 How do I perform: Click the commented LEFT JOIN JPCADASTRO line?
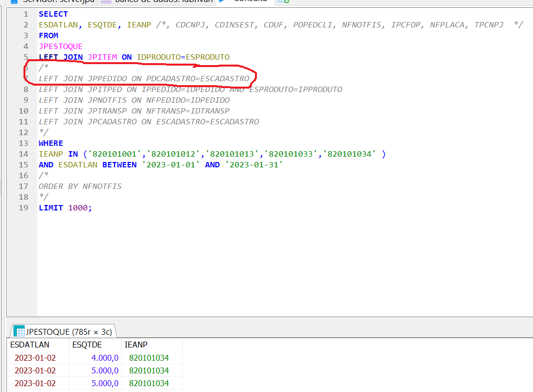[149, 122]
